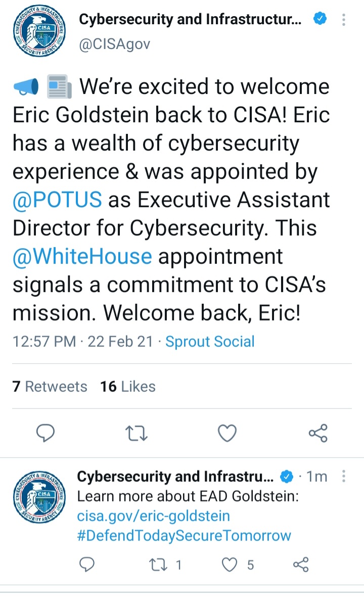
Task: Open the main tweet's three-dot menu
Action: coord(343,20)
